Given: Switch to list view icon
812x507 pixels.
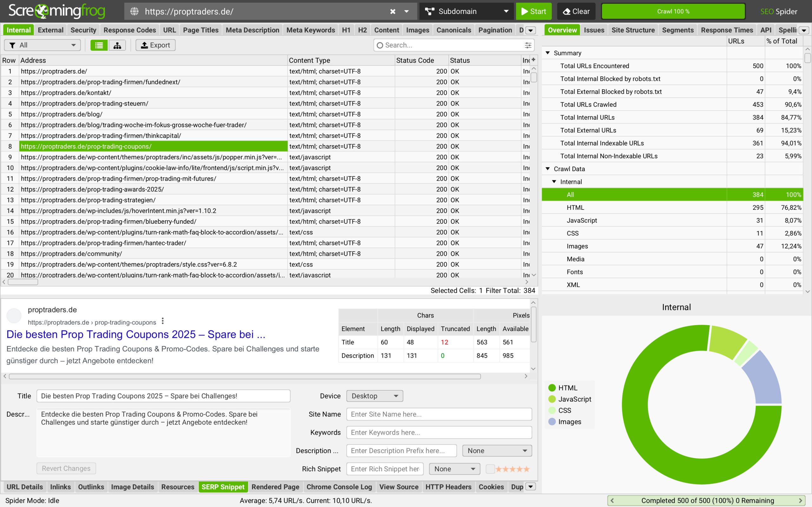Looking at the screenshot, I should [x=99, y=45].
